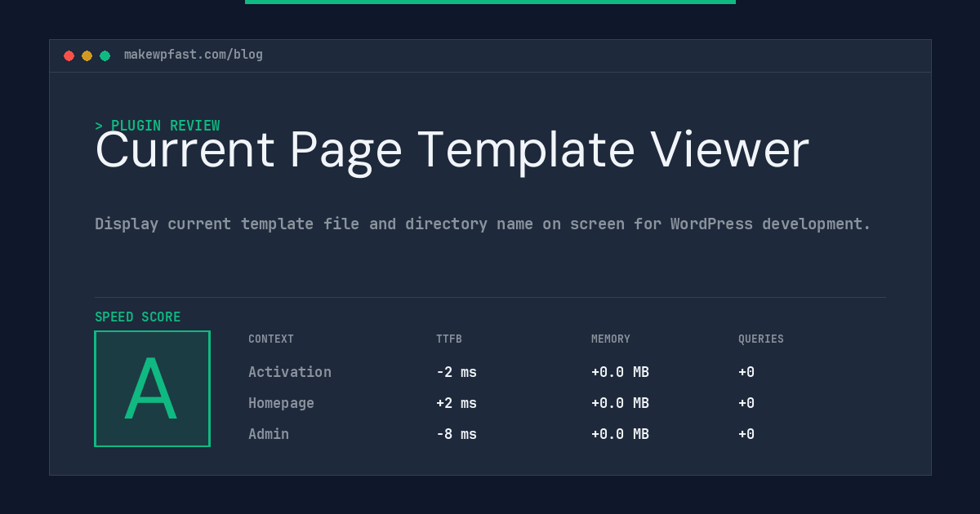Select the 'Admin' row label
Screen dimensions: 980x514
click(x=269, y=434)
